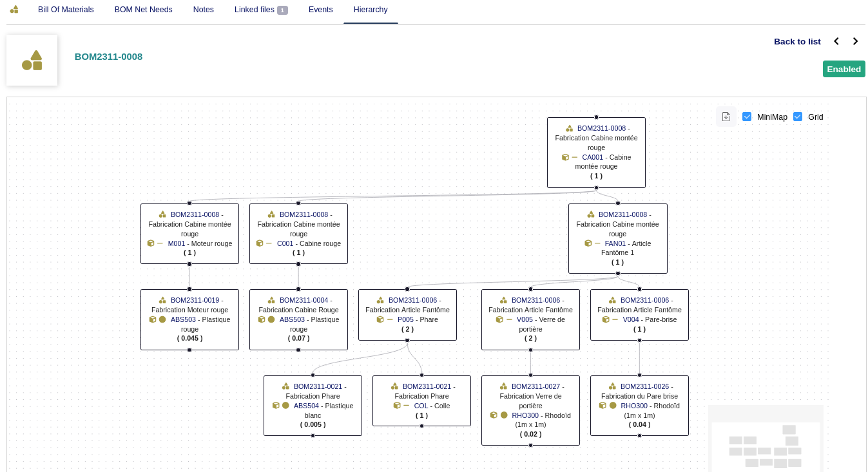Click the product cube icon beside CA001
868x472 pixels.
click(565, 157)
